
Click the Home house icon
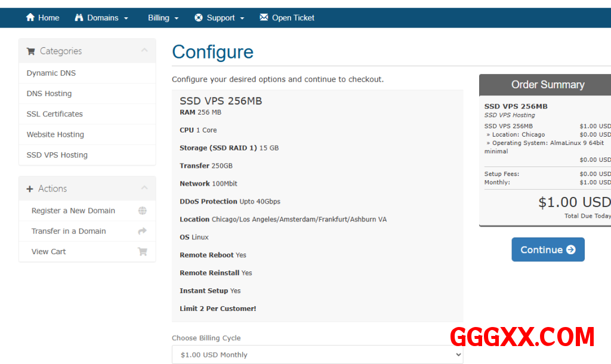[x=30, y=18]
